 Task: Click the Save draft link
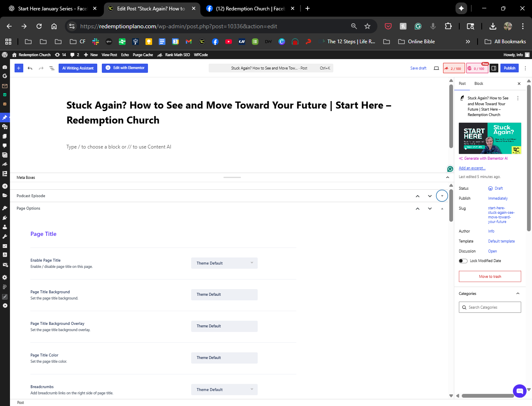tap(418, 68)
